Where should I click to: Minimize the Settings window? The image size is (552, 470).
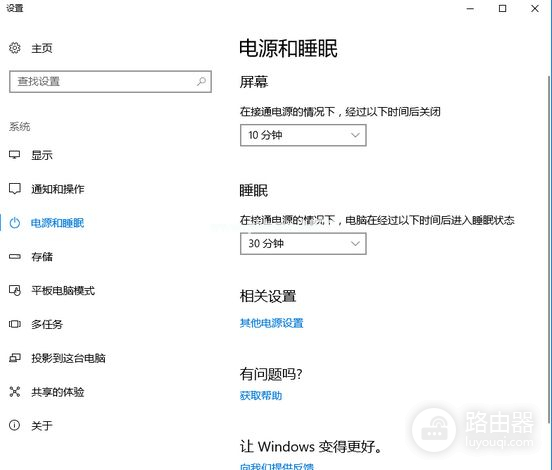pyautogui.click(x=470, y=8)
